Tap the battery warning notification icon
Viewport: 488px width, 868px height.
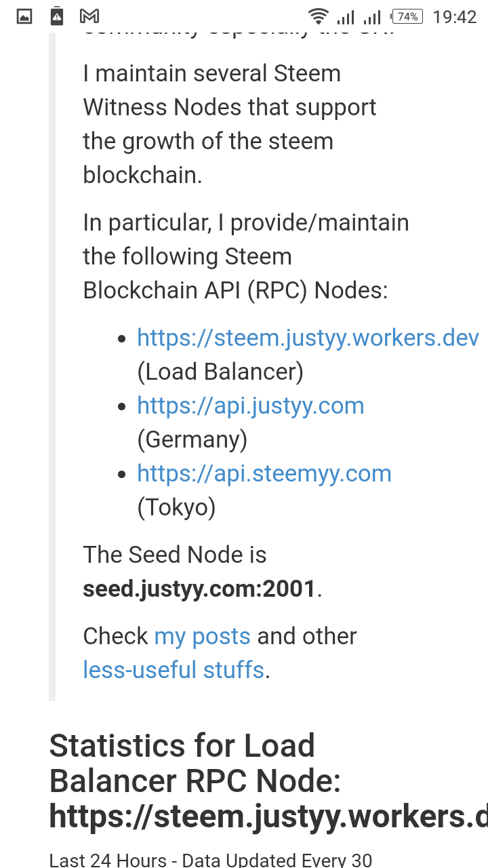click(x=57, y=16)
